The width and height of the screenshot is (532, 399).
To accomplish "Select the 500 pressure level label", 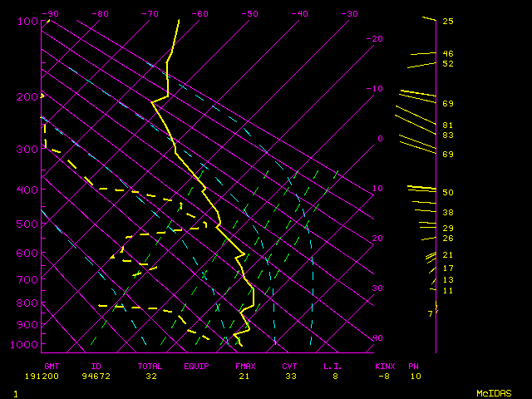I will (x=27, y=224).
